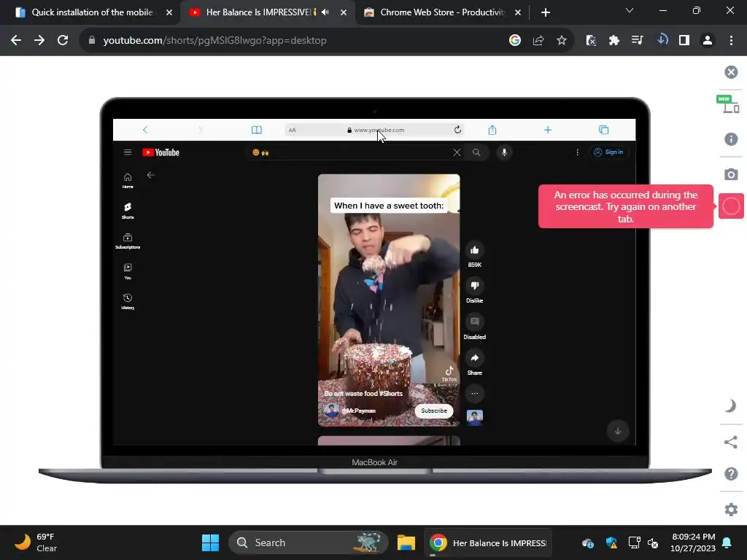Open the YouTube hamburger guide menu

click(128, 152)
